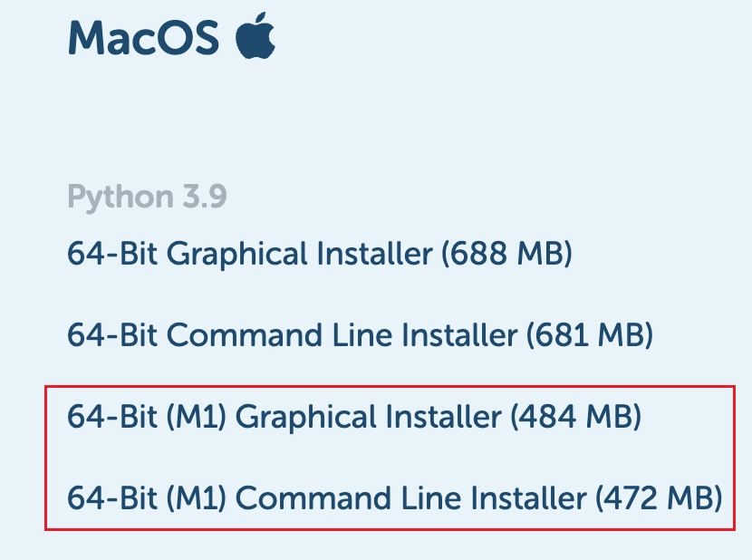Image resolution: width=752 pixels, height=560 pixels.
Task: Click the Apple logo icon
Action: tap(255, 37)
